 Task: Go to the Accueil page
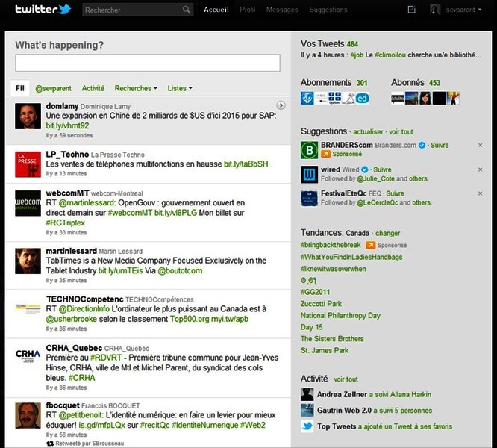click(216, 10)
